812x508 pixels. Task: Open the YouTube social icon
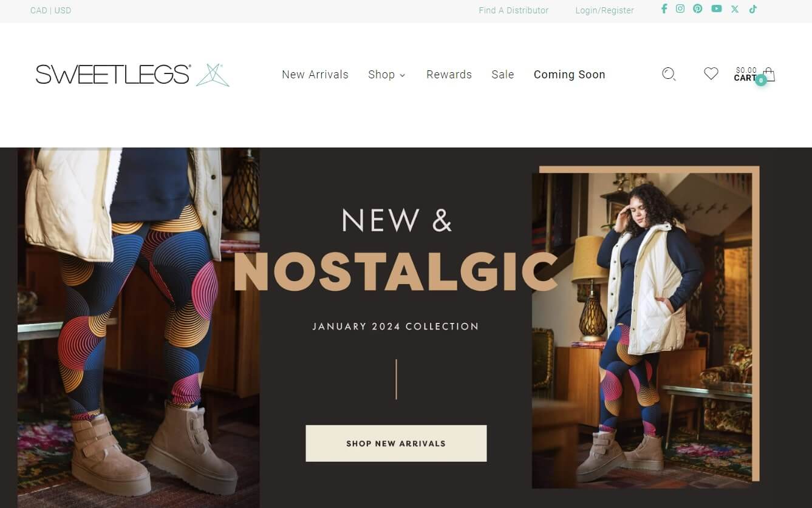(717, 9)
